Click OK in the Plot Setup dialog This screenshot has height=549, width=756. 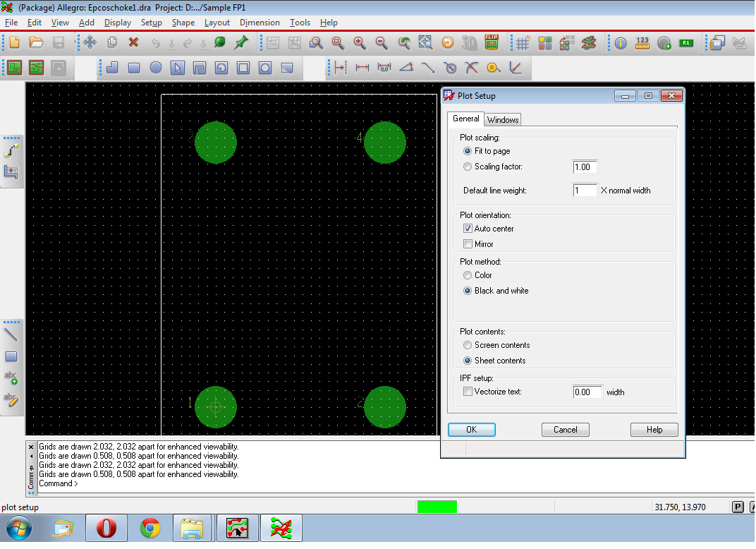[472, 429]
